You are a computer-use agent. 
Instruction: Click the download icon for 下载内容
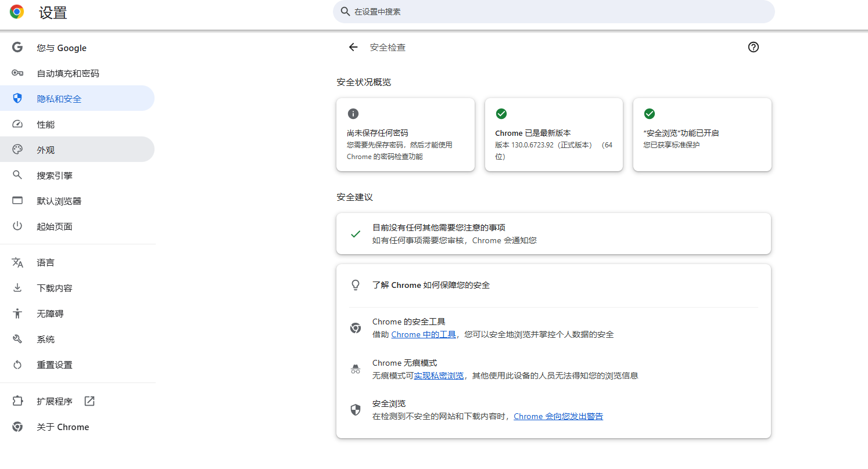click(17, 288)
